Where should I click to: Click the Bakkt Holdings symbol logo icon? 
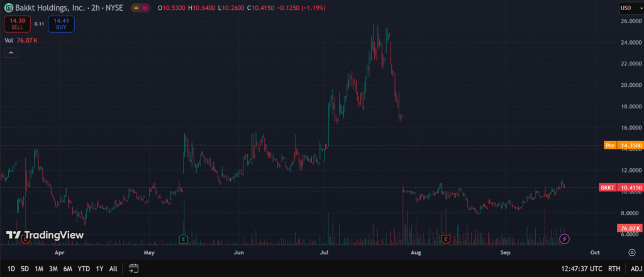(x=9, y=8)
